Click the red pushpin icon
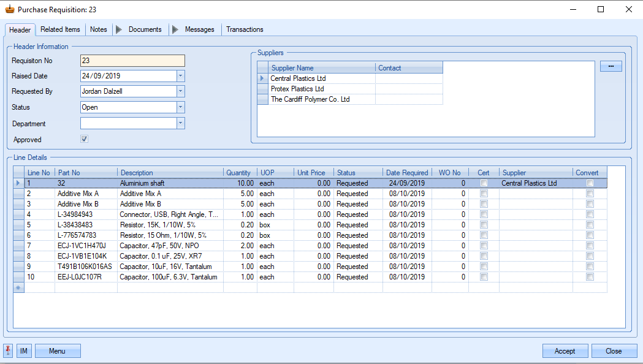 coord(9,351)
